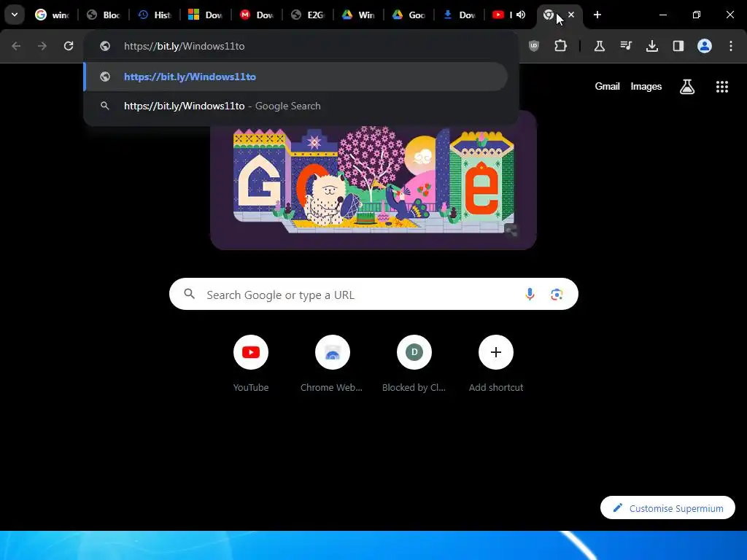Go back to previous page

click(x=16, y=46)
